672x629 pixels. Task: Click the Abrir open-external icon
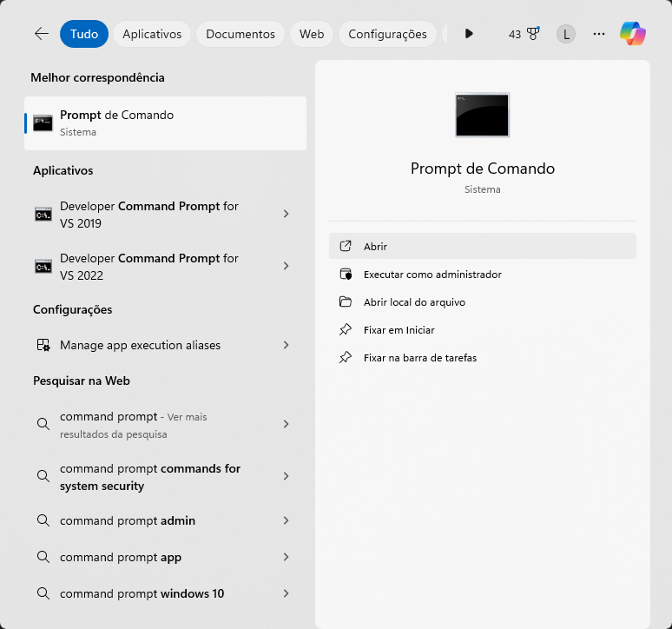346,246
